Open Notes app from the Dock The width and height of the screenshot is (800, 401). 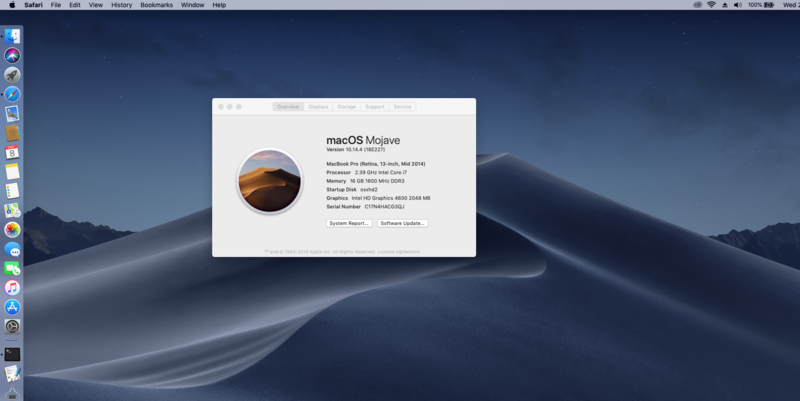12,171
